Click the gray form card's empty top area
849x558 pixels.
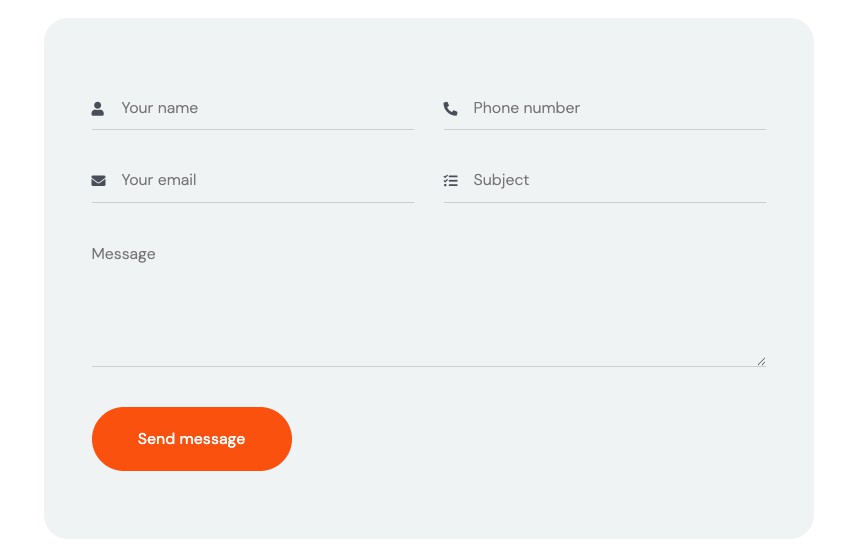click(x=428, y=50)
